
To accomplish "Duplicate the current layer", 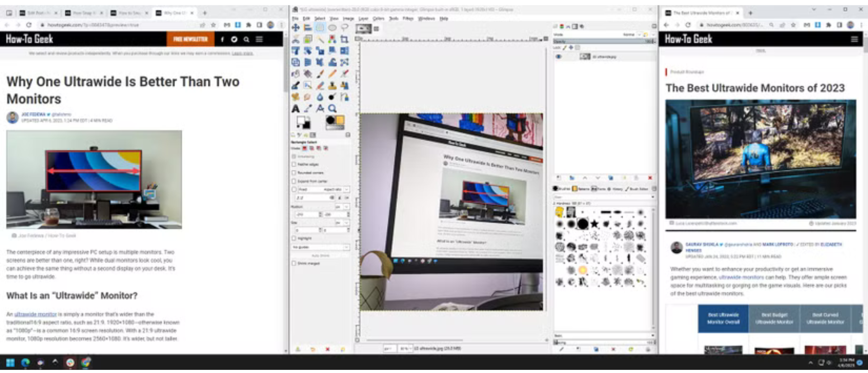I will [611, 178].
